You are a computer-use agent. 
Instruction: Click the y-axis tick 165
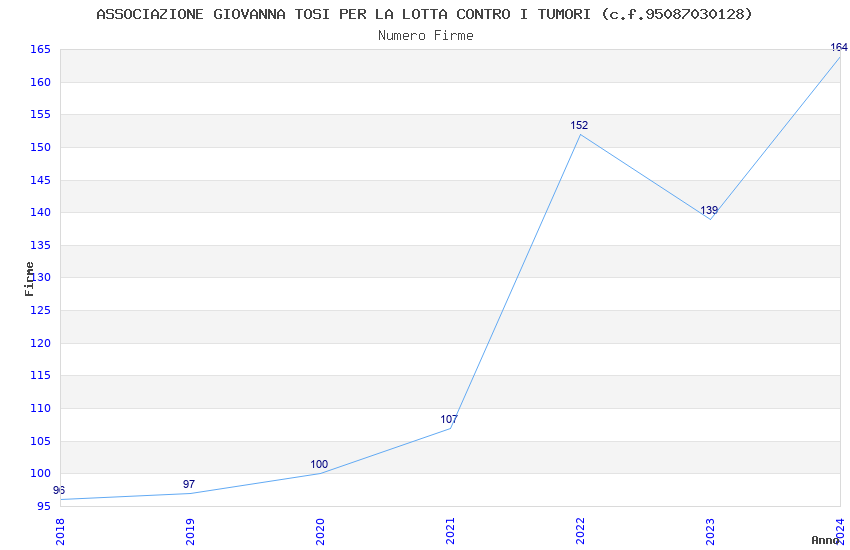point(40,50)
